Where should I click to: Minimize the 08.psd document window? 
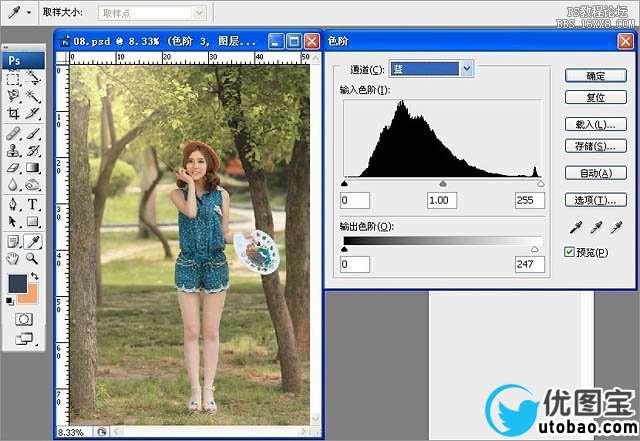[276, 41]
